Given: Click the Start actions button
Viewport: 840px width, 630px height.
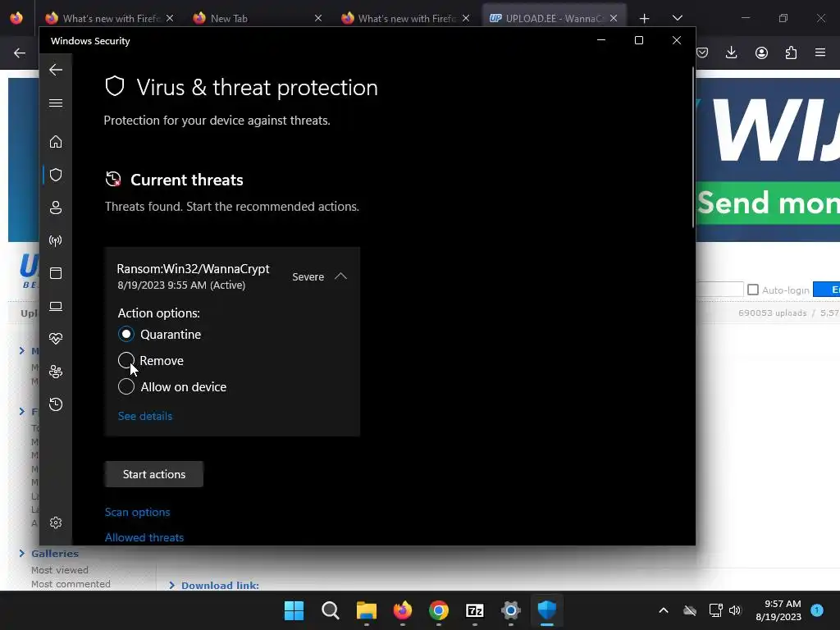Looking at the screenshot, I should pos(153,474).
